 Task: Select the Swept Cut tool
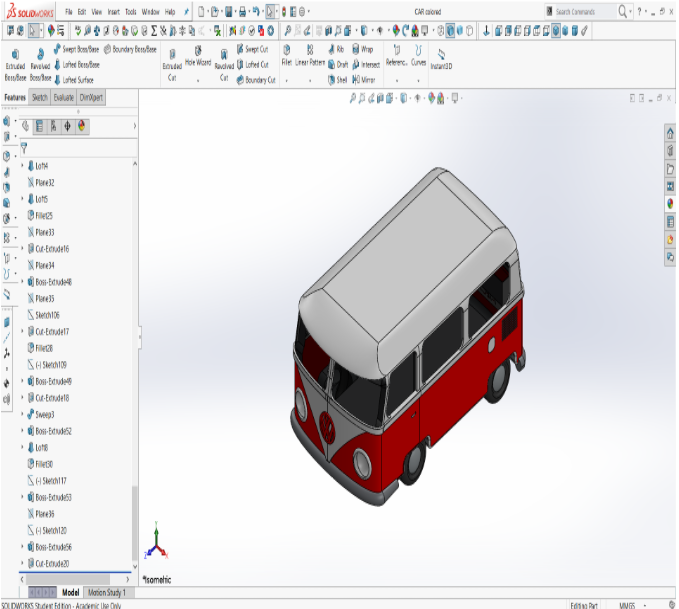(x=252, y=49)
